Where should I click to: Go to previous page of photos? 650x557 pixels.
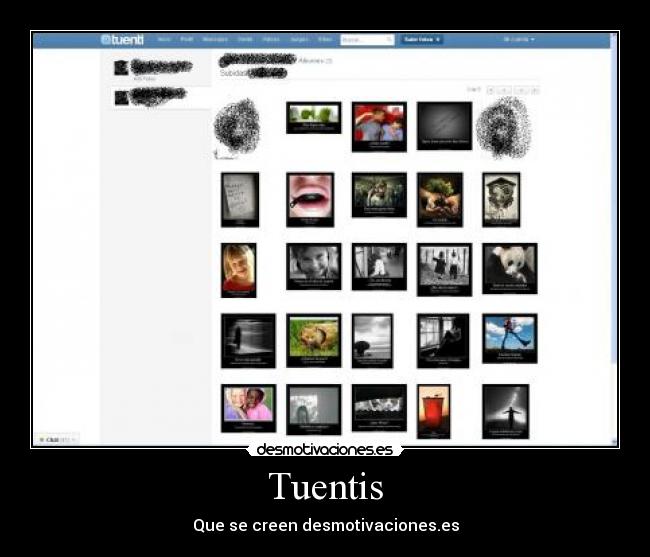click(x=504, y=90)
